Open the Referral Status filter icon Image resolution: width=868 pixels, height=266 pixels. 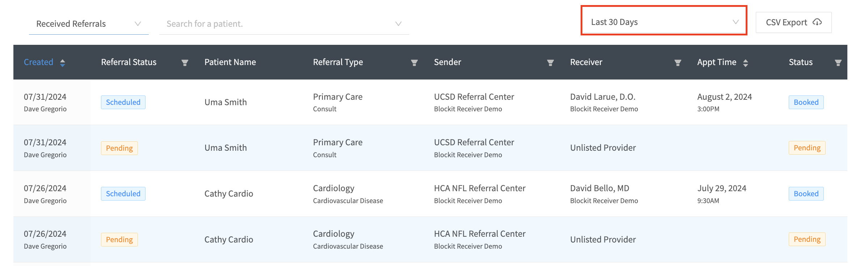coord(185,63)
